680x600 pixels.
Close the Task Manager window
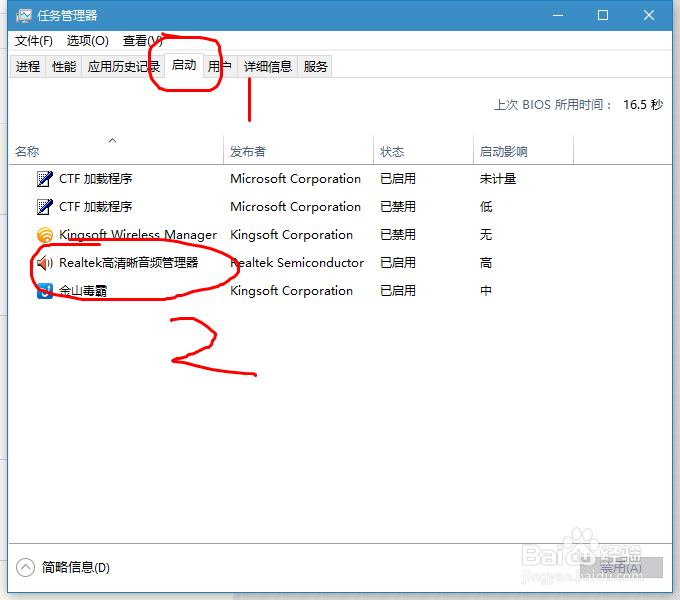pos(649,16)
